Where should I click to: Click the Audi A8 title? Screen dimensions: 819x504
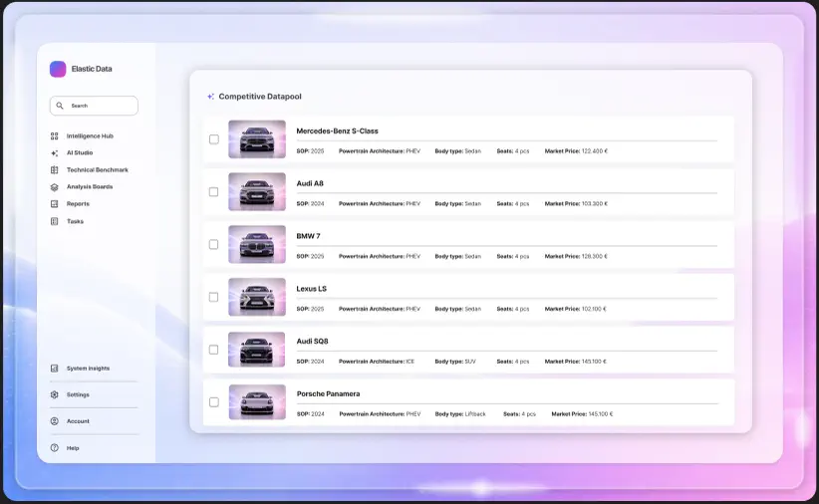click(310, 183)
